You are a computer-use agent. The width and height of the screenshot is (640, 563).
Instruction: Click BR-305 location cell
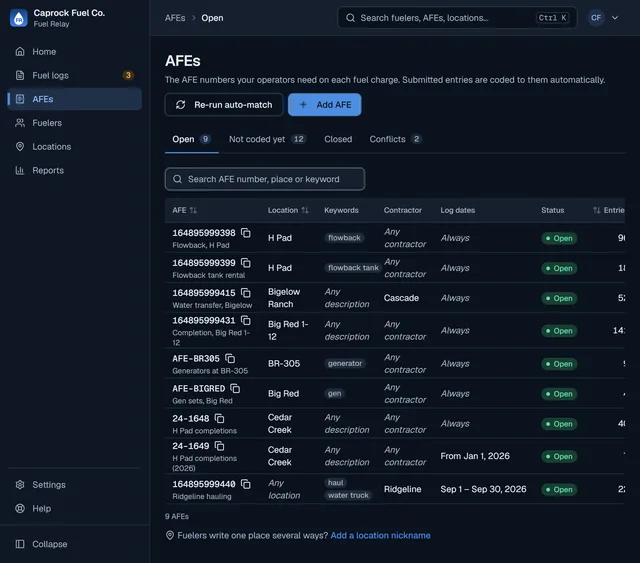tap(284, 363)
